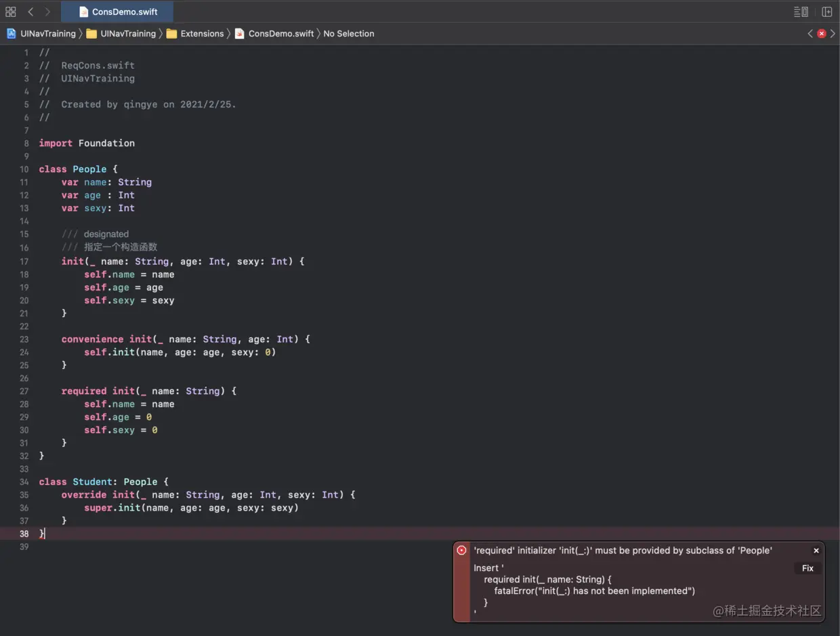Select the ConsDemo.swift editor tab
Viewport: 840px width, 636px height.
[x=117, y=12]
